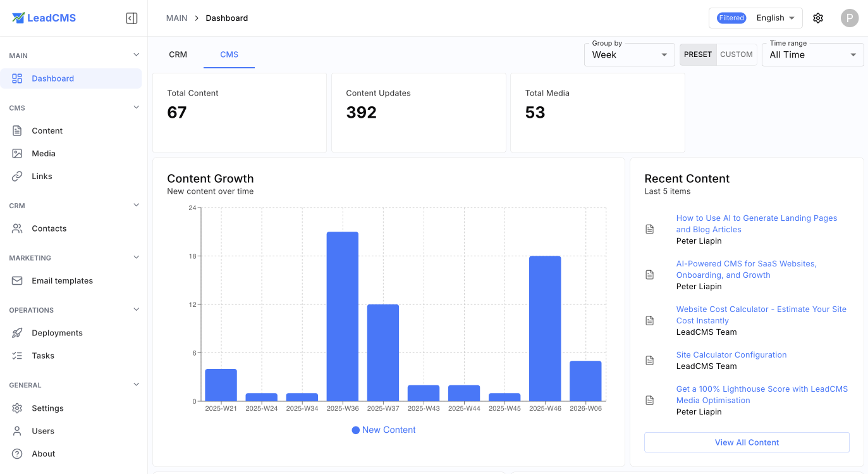Open the Tasks list in the sidebar

click(44, 355)
